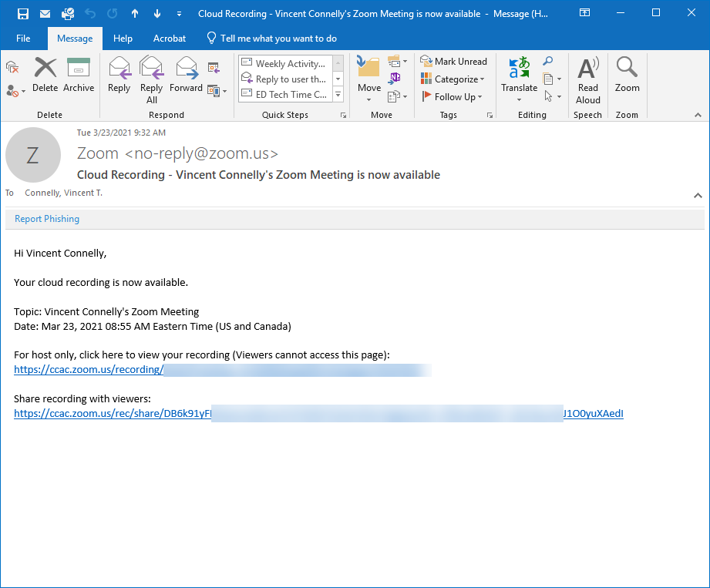Click the Report Phishing link
This screenshot has width=710, height=588.
point(46,218)
